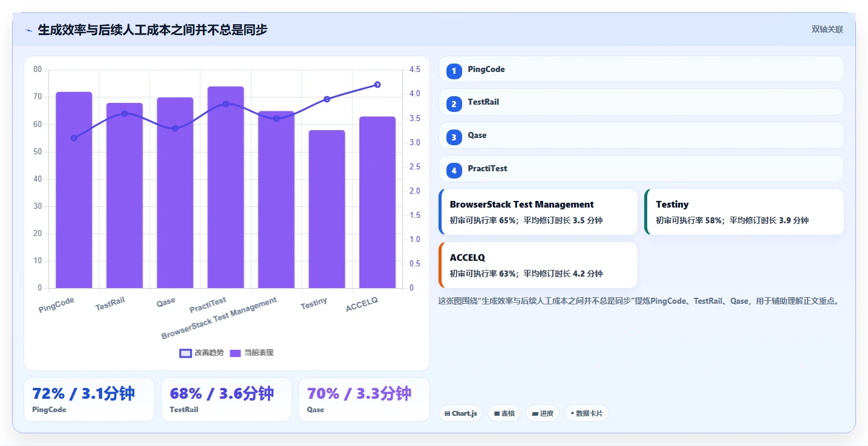Viewport: 868px width, 446px height.
Task: Click the line point above Testiny bar
Action: 327,99
